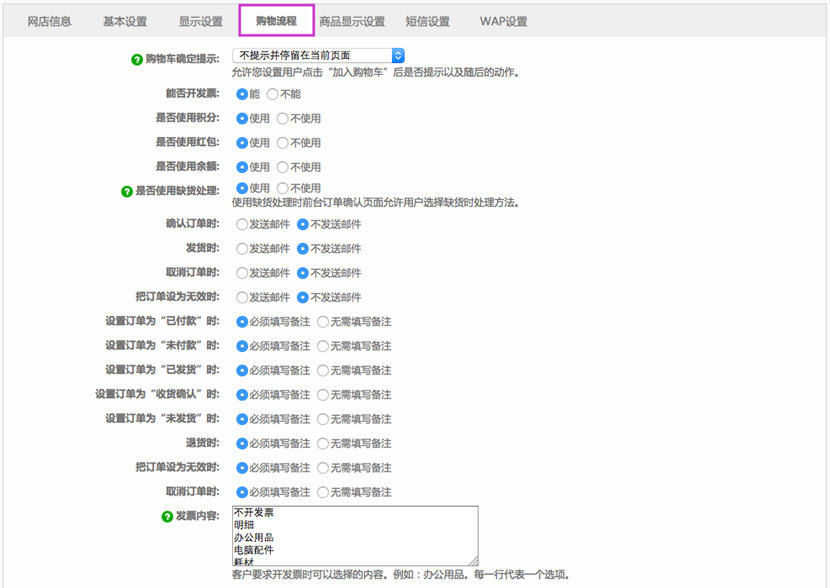Go to WAP设置 tab
This screenshot has width=830, height=588.
[503, 22]
